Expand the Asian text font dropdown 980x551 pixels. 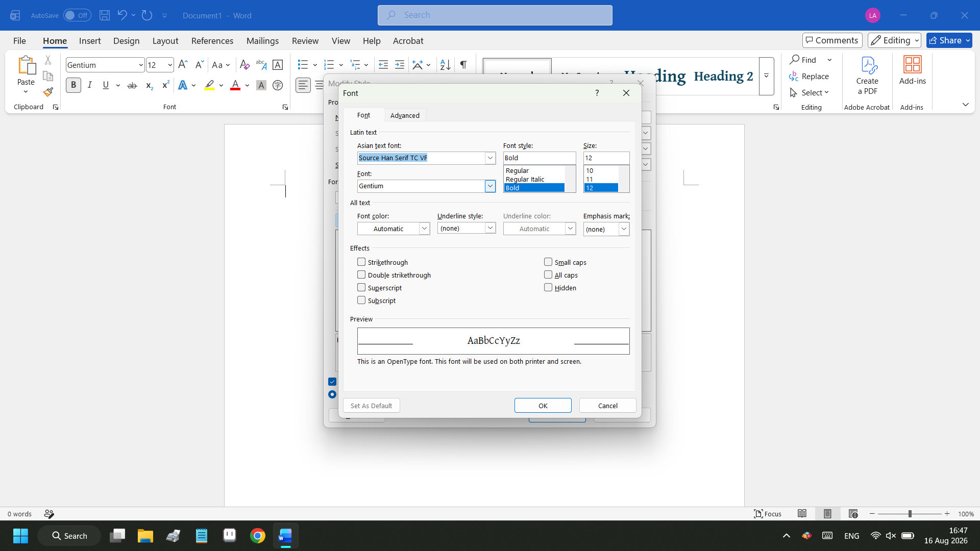[490, 158]
